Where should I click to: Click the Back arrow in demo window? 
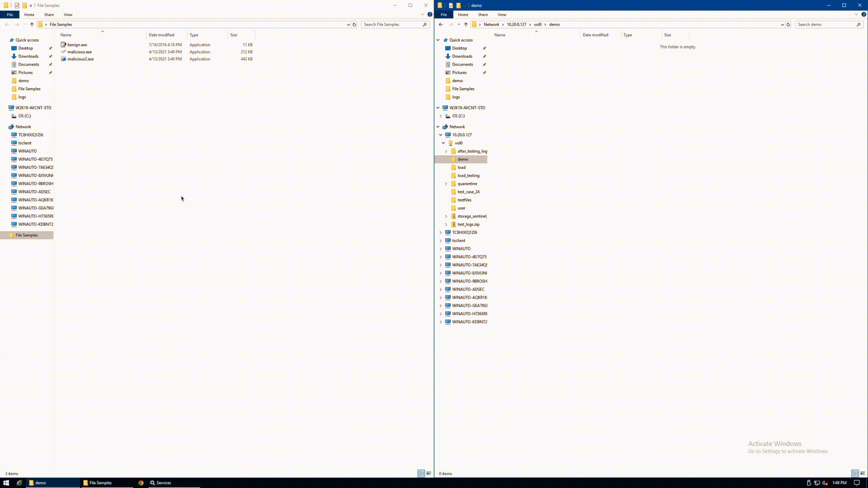pyautogui.click(x=441, y=24)
